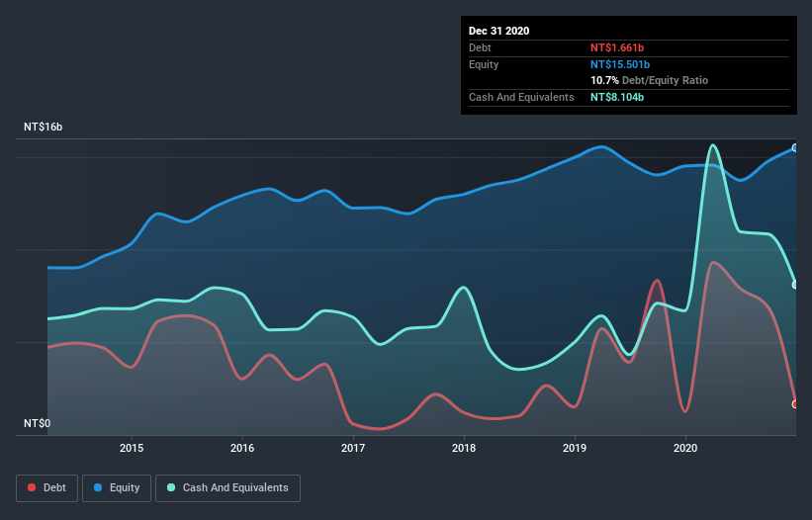This screenshot has height=520, width=812.
Task: Click the 2016 x-axis label
Action: tap(242, 448)
